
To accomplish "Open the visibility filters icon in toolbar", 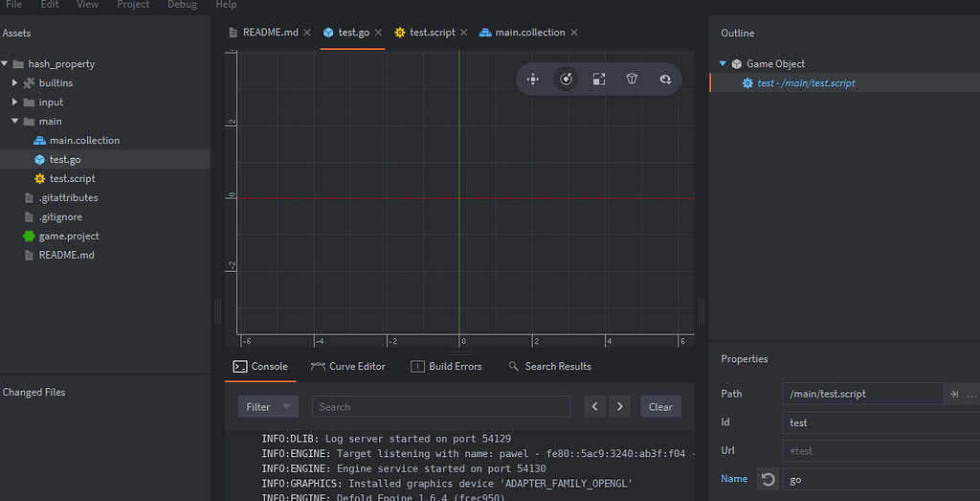I will (x=665, y=80).
